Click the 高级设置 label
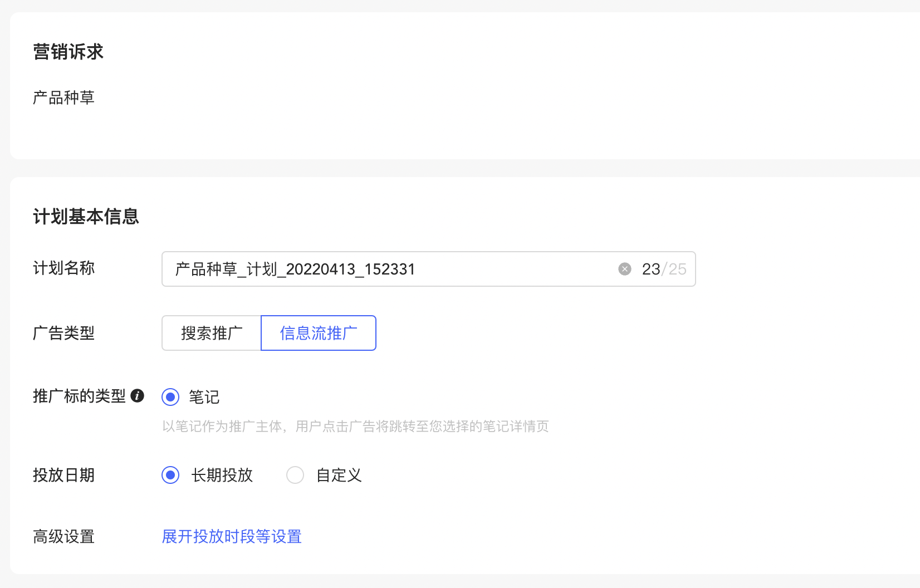Screen dimensions: 920x588 coord(63,536)
